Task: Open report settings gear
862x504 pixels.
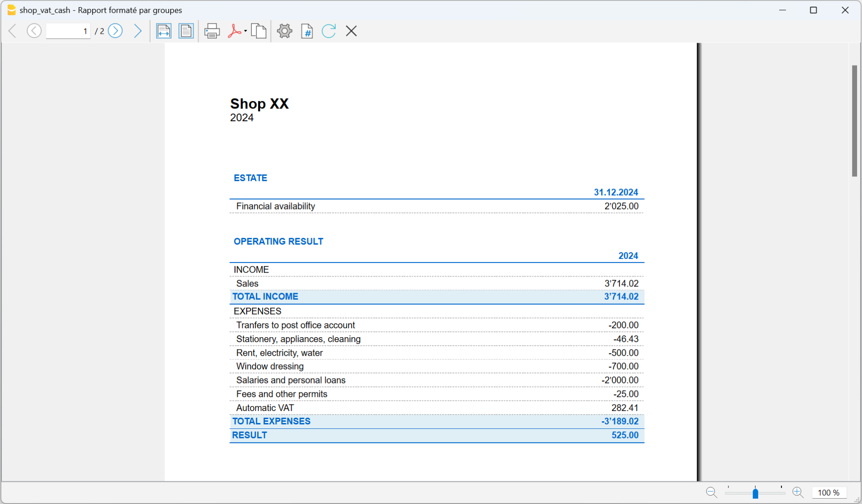Action: 285,31
